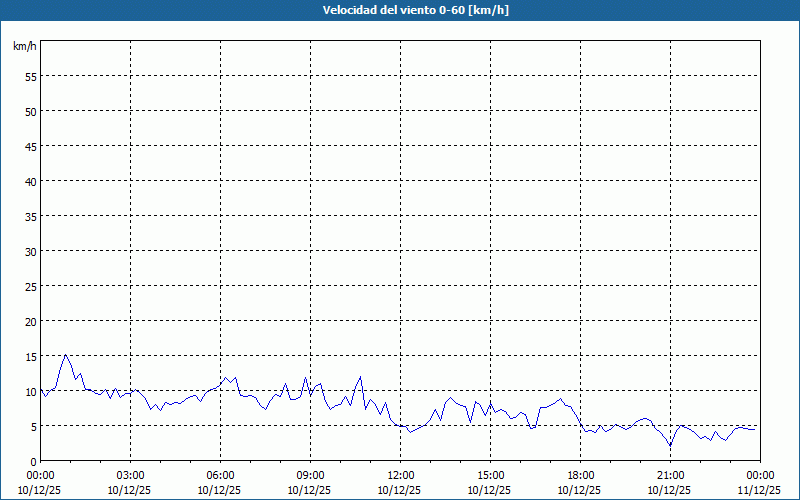800x500 pixels.
Task: Click the wind speed peak near 01:00
Action: coord(66,354)
